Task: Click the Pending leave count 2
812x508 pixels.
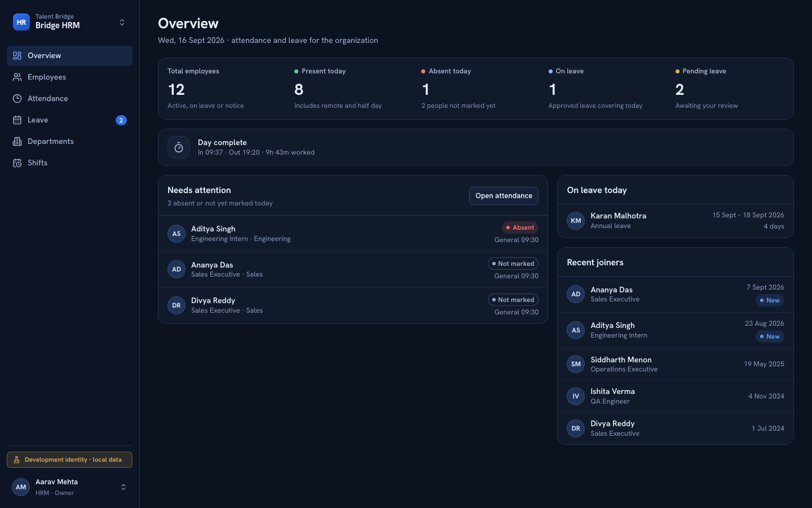Action: click(x=679, y=89)
